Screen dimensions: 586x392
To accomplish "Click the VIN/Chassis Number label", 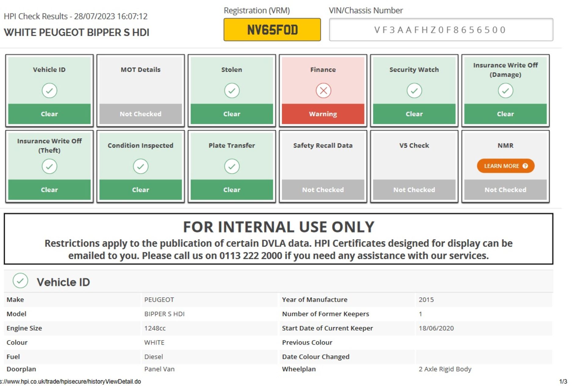I will pos(366,11).
